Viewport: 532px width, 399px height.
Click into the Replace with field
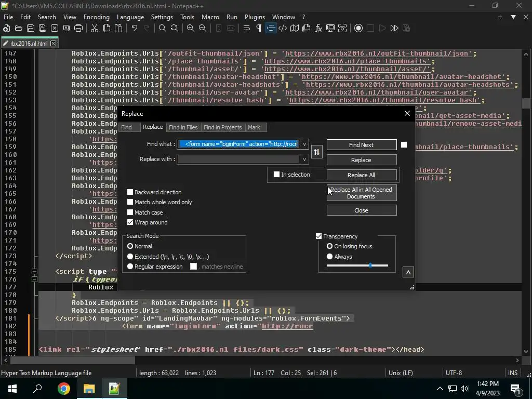pos(238,159)
